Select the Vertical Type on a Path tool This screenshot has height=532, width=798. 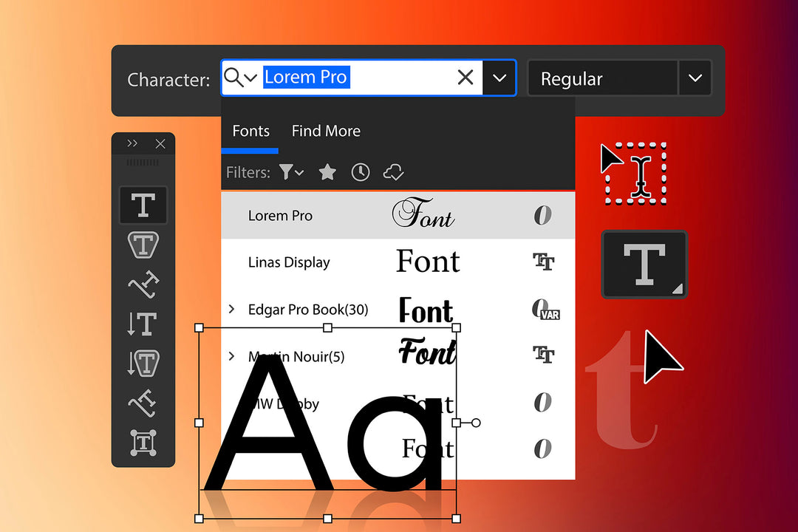143,403
